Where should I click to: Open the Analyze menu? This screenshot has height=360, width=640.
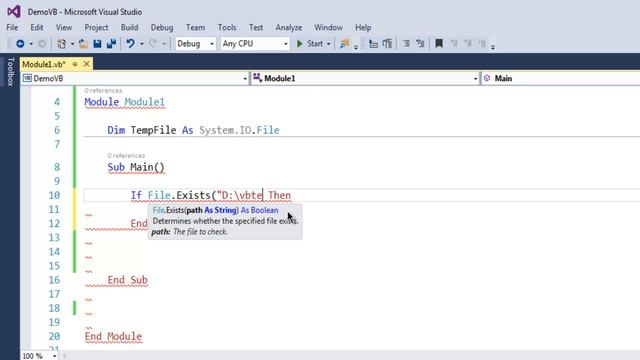pyautogui.click(x=289, y=27)
